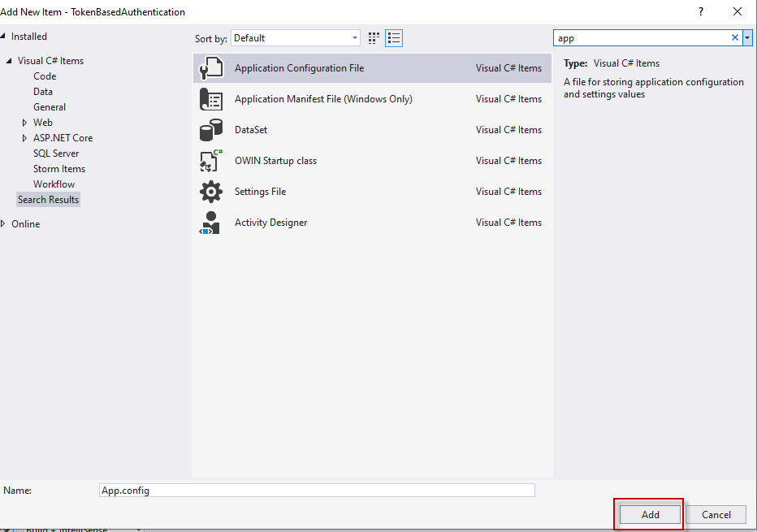Select the Workflow category

point(54,184)
